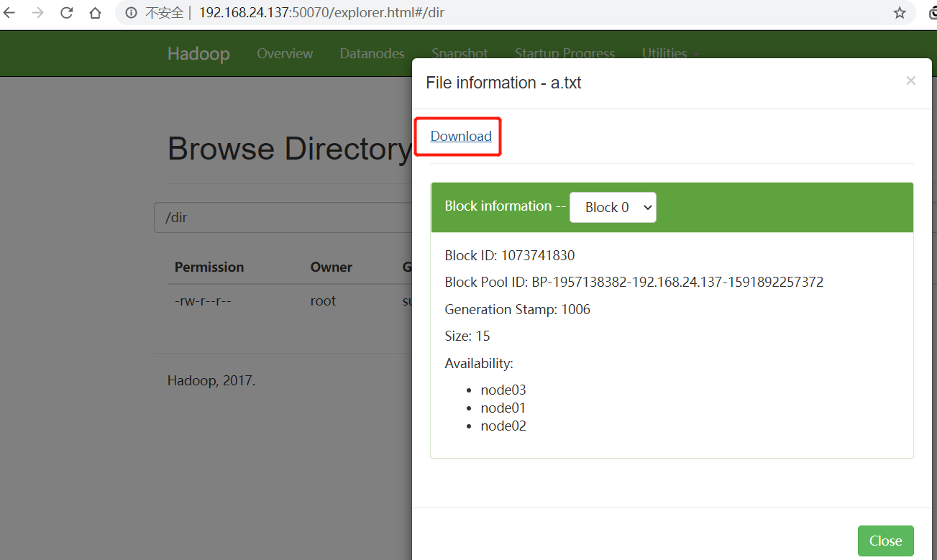Download the file a.txt
The width and height of the screenshot is (937, 560).
coord(460,136)
